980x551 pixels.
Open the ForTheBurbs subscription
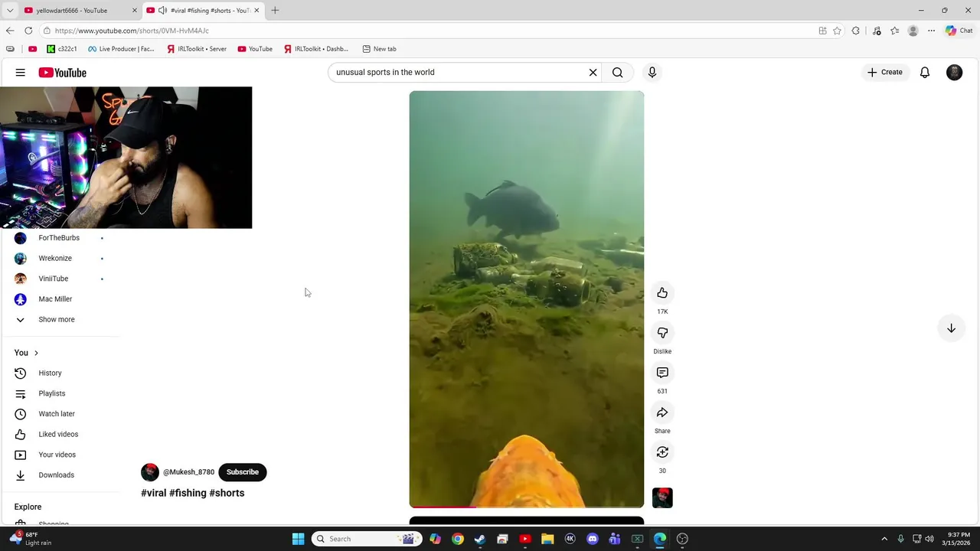click(x=60, y=238)
